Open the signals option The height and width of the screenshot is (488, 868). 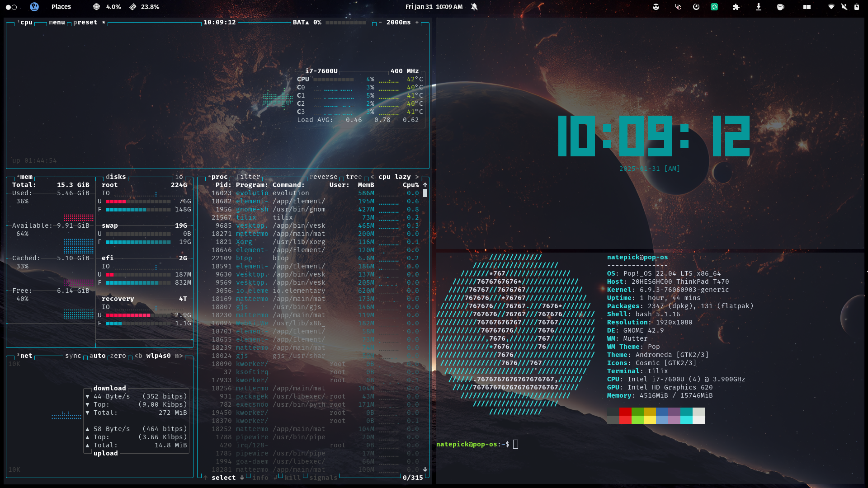pos(323,478)
